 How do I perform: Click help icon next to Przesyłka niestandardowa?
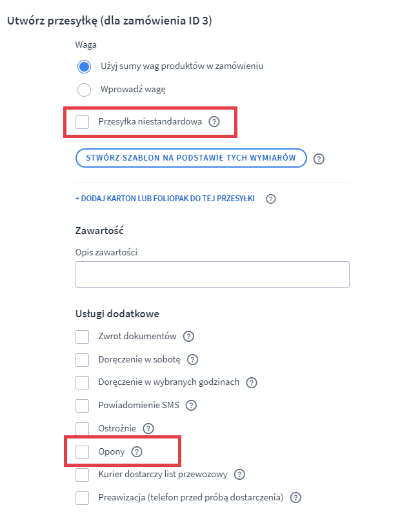tap(214, 121)
